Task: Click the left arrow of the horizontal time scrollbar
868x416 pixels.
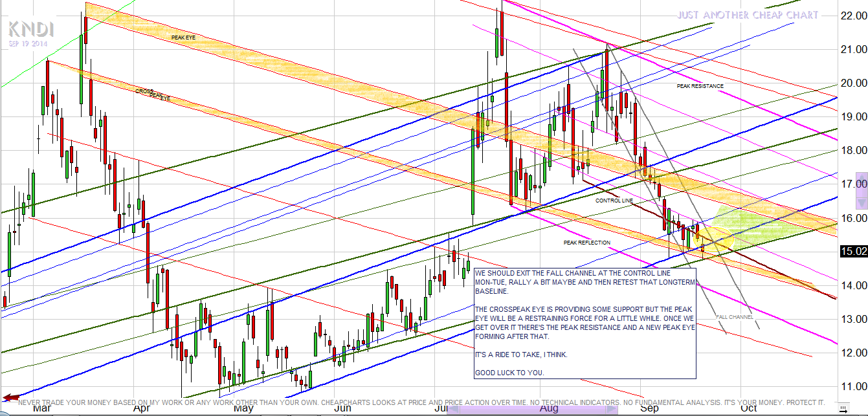Action: 454,409
